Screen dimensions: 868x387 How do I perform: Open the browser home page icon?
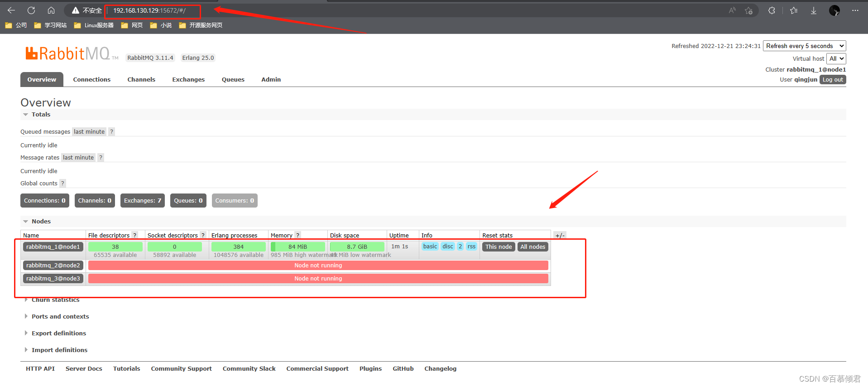click(51, 10)
